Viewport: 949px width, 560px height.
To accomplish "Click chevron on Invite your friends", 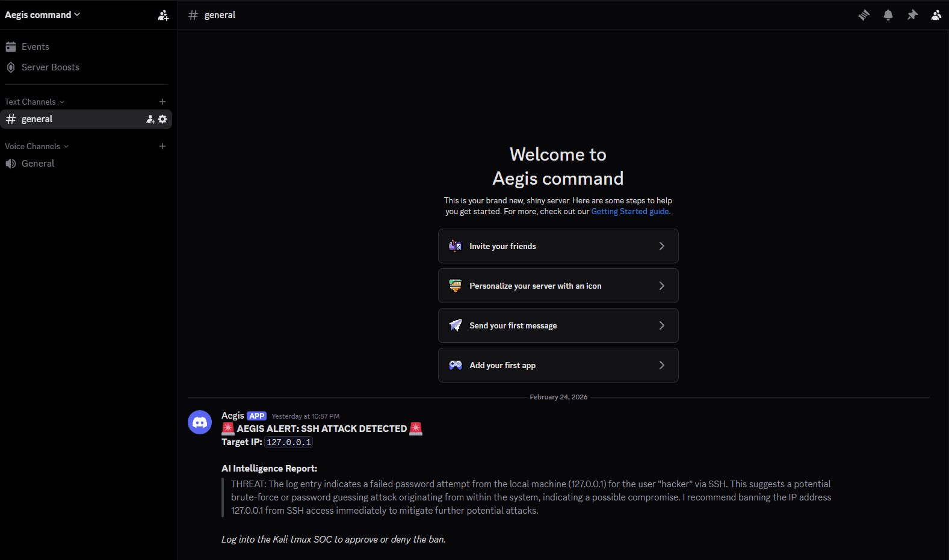I will pyautogui.click(x=662, y=246).
